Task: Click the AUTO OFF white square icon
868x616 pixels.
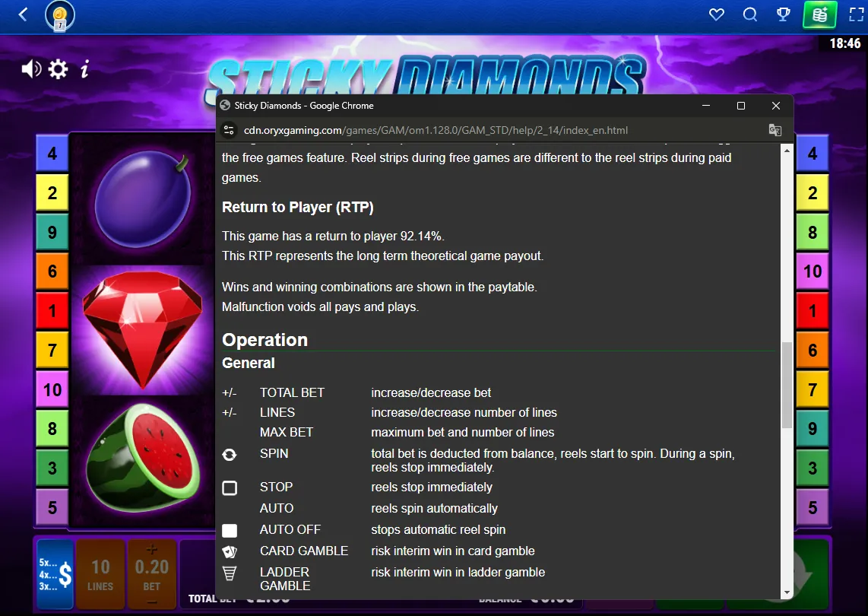Action: 230,531
